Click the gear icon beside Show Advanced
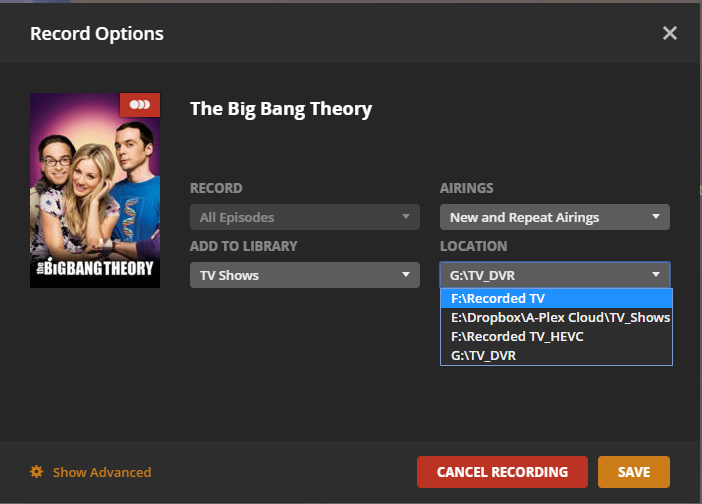 click(37, 472)
